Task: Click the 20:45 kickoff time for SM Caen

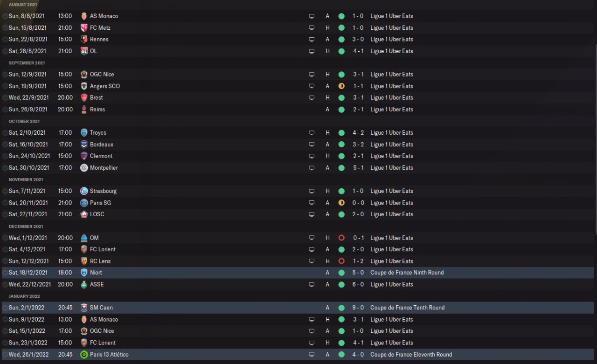Action: coord(65,308)
